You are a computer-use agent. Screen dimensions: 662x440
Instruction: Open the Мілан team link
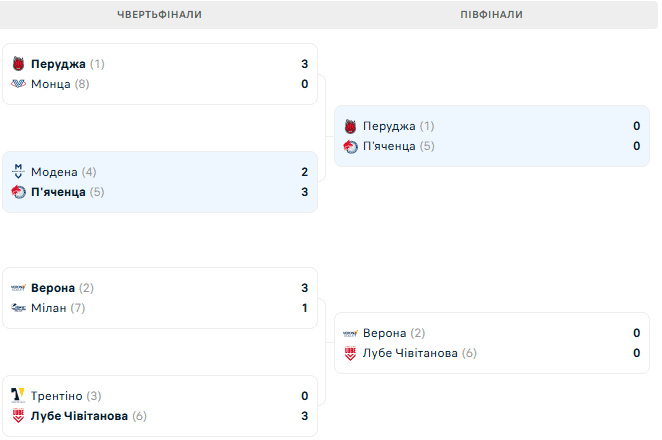coord(49,308)
